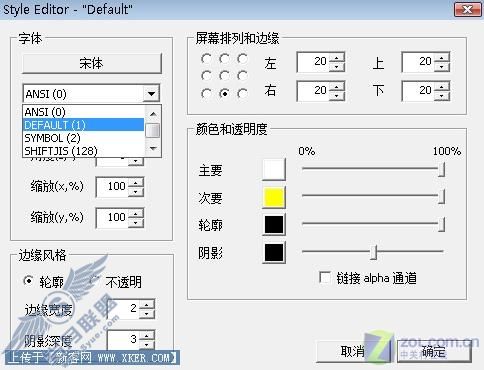Click the 缩放(x,%) value field

pyautogui.click(x=112, y=186)
